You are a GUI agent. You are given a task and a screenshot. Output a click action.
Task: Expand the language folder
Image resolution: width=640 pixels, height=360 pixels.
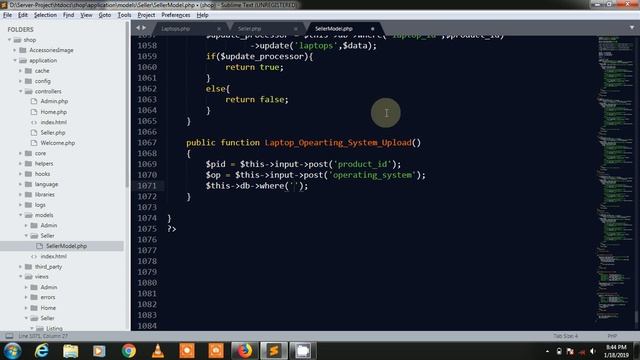[20, 184]
